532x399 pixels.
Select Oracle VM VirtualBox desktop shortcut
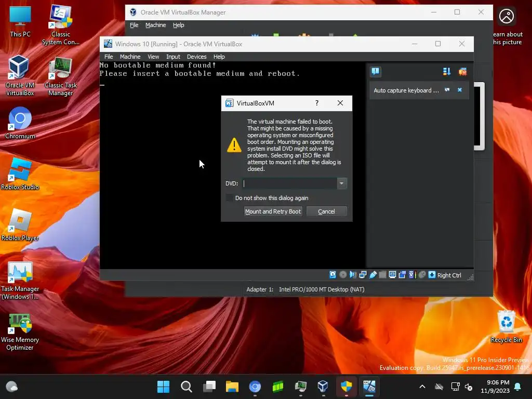(20, 75)
